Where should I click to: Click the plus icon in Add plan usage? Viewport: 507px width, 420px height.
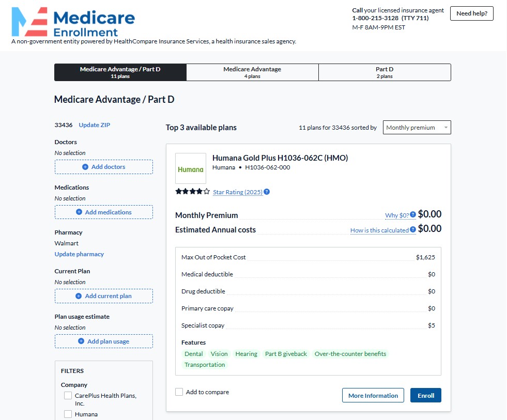81,341
